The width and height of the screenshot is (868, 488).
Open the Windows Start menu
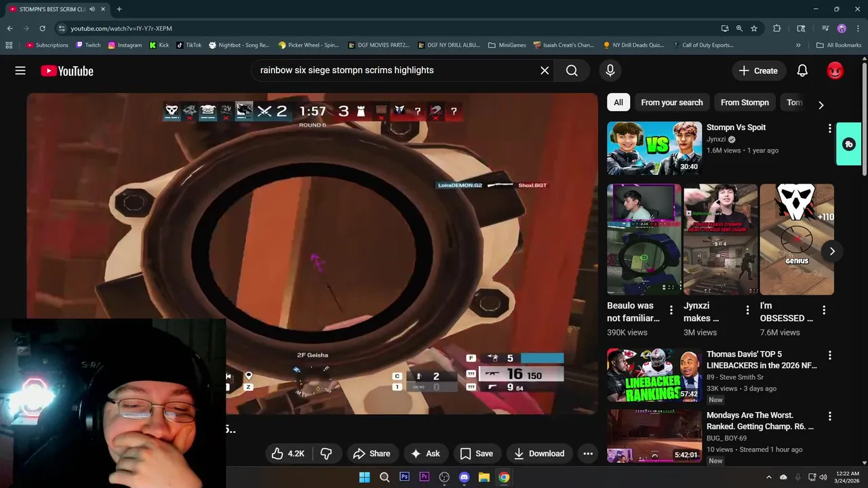(364, 477)
